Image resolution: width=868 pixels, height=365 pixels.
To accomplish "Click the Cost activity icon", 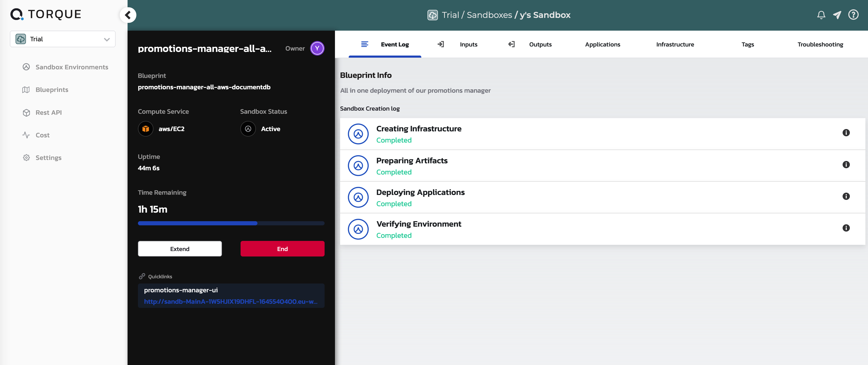I will (x=26, y=135).
